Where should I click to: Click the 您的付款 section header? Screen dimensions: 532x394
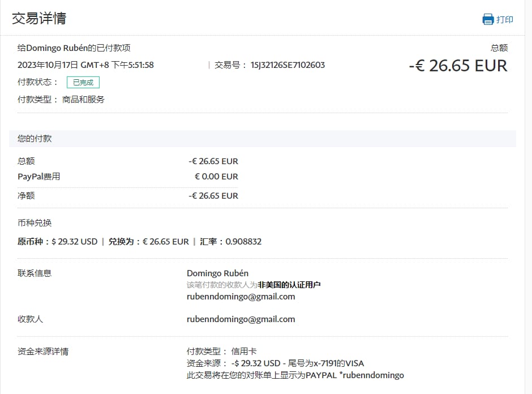pos(35,139)
